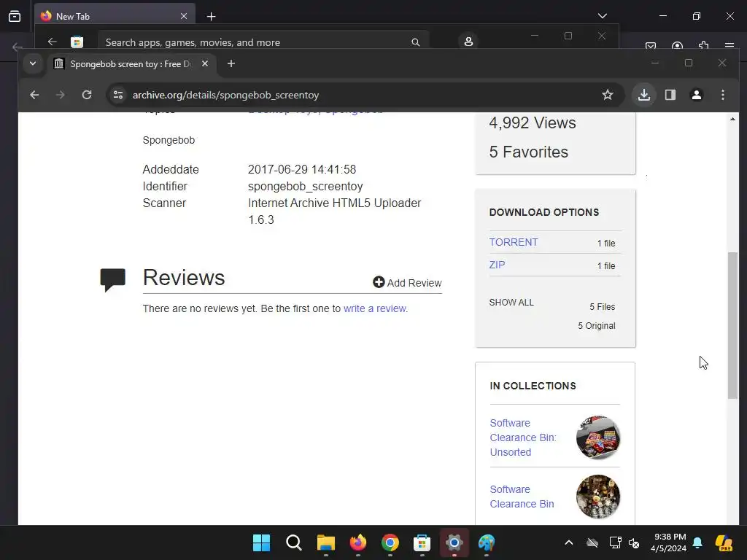Open Firefox hamburger menu
Image resolution: width=747 pixels, height=560 pixels.
[729, 46]
